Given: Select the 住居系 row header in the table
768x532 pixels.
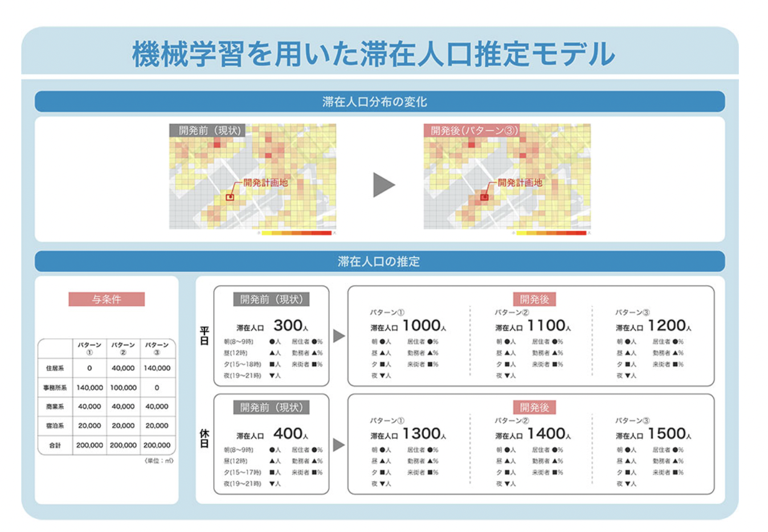Looking at the screenshot, I should 55,368.
